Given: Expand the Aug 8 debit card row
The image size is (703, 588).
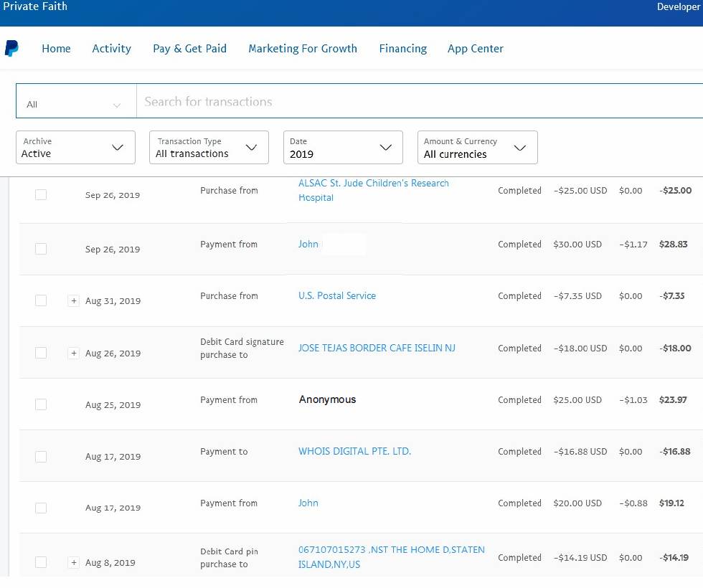Looking at the screenshot, I should tap(73, 562).
